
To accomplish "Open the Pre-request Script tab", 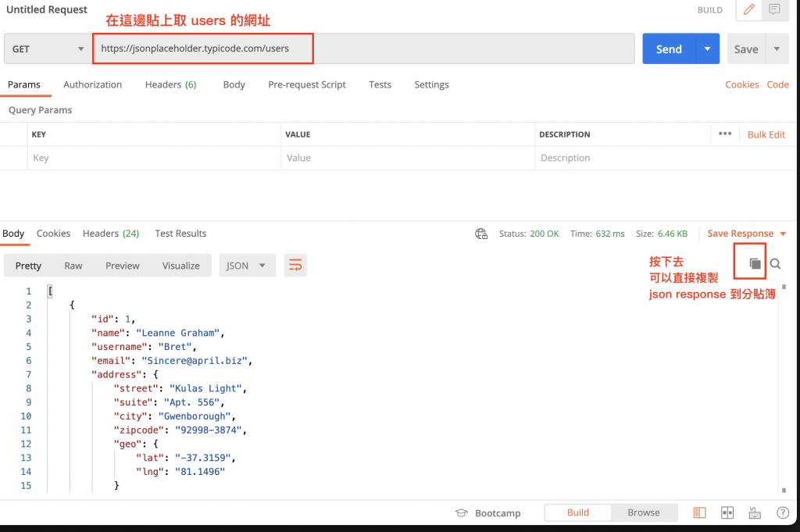I will (x=307, y=84).
